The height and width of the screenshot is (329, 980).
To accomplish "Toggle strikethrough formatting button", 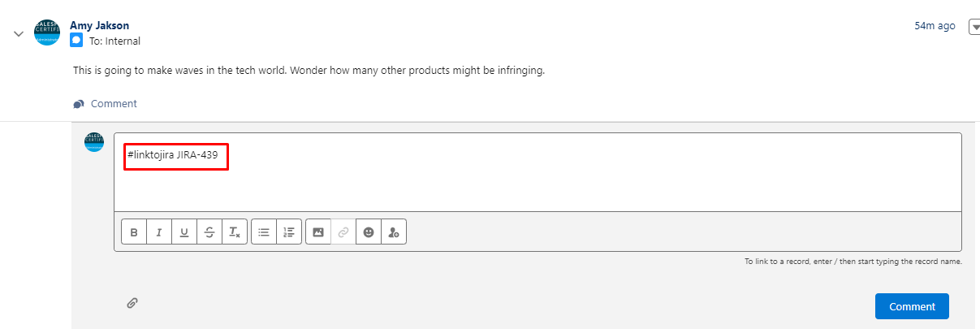I will tap(209, 232).
